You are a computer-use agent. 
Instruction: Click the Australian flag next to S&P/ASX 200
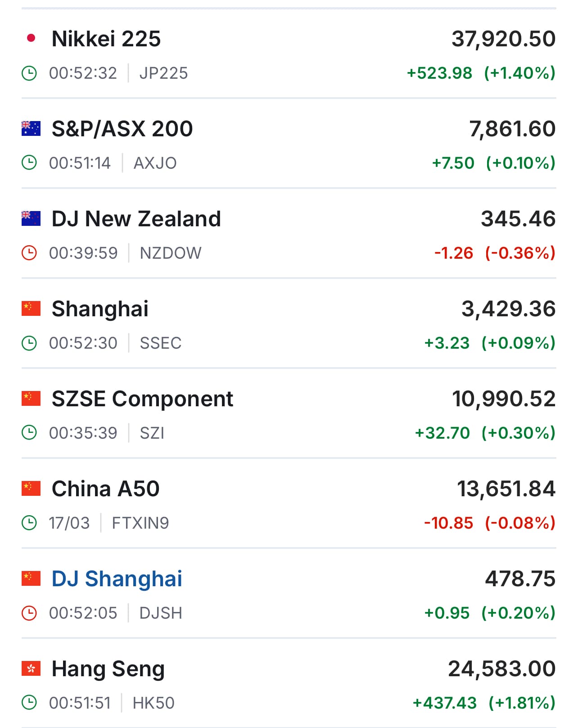pyautogui.click(x=31, y=129)
